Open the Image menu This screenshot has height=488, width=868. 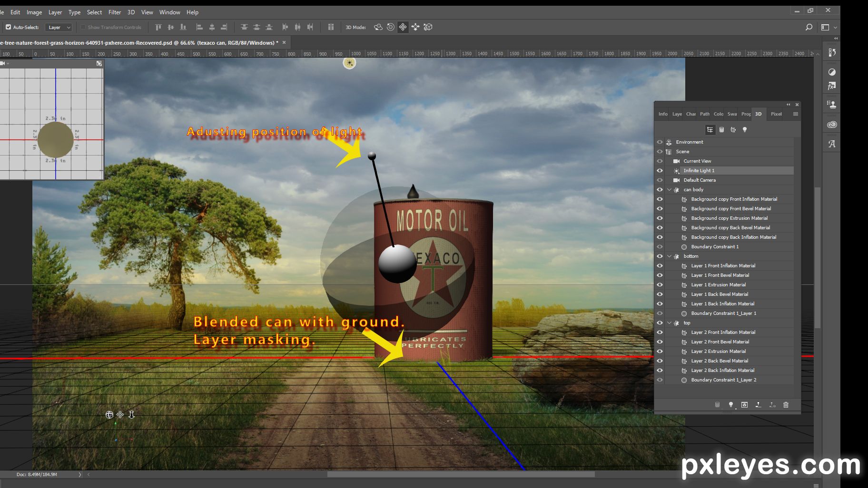point(34,12)
